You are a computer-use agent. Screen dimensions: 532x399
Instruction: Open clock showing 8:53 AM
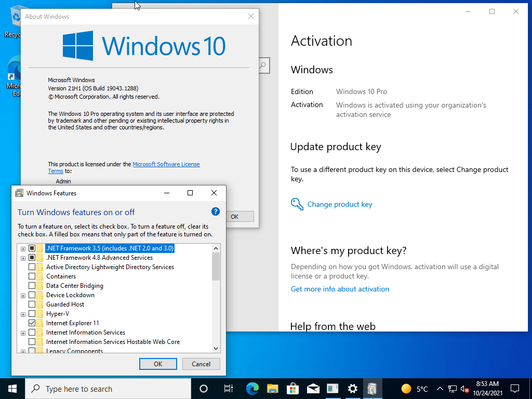click(487, 389)
